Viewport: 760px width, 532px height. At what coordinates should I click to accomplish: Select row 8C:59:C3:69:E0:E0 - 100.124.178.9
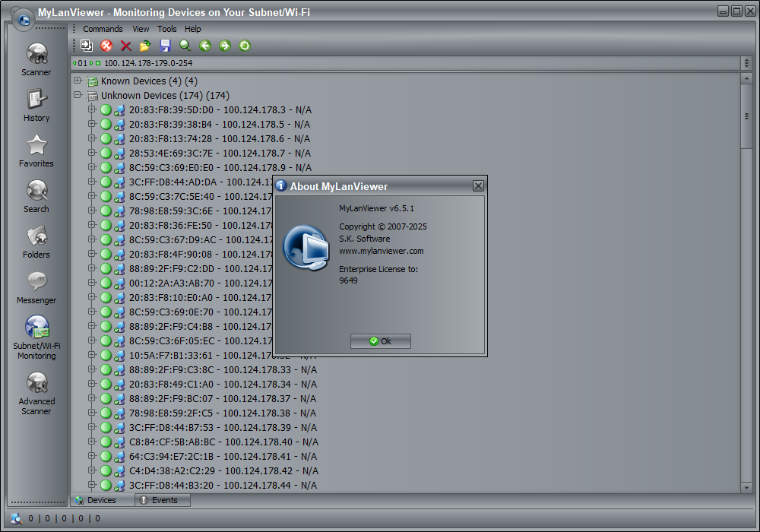point(220,168)
